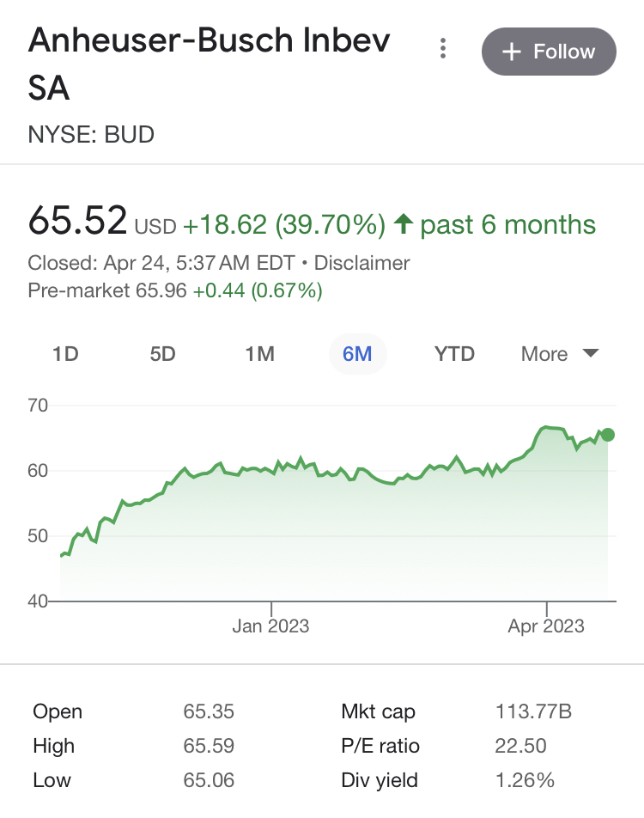Image resolution: width=644 pixels, height=818 pixels.
Task: Click the Div yield label
Action: coord(380,780)
